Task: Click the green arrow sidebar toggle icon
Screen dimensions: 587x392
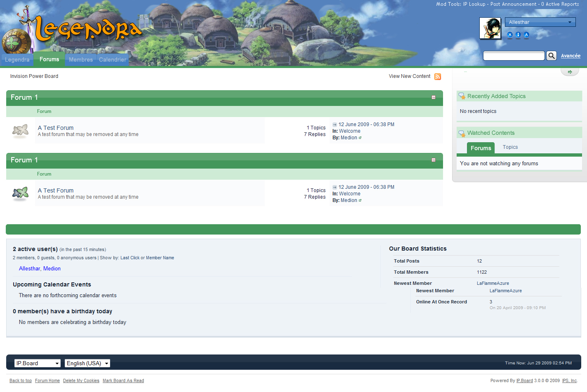Action: (570, 72)
